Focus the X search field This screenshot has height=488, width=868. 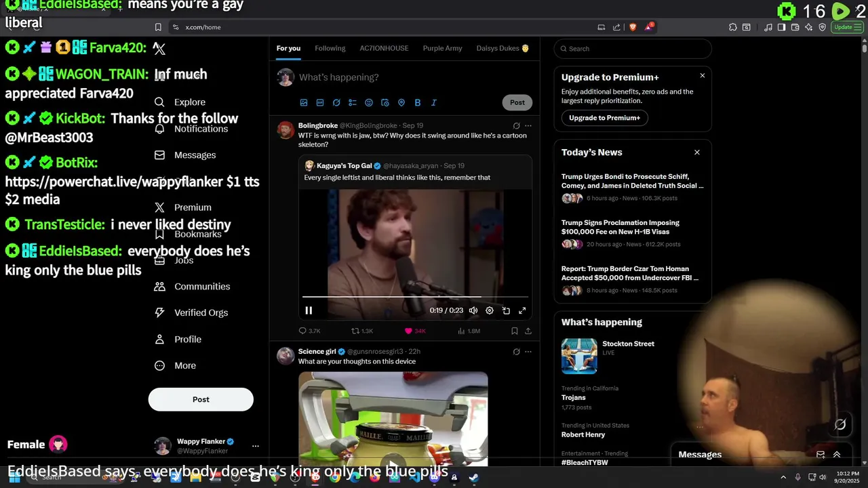pos(633,49)
